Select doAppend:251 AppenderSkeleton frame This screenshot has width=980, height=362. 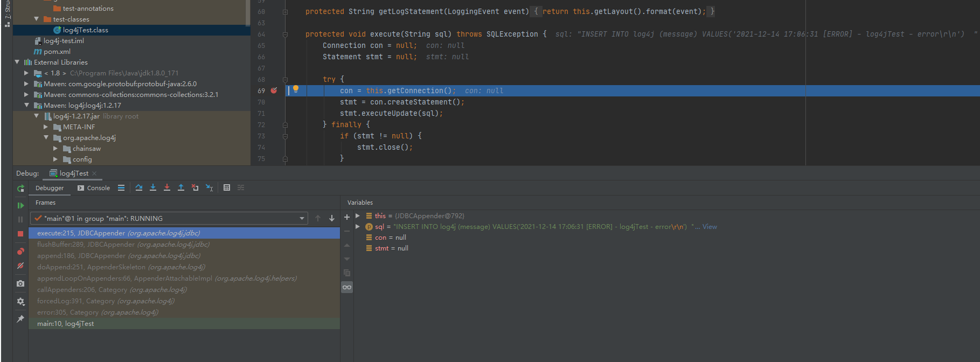[x=184, y=267]
